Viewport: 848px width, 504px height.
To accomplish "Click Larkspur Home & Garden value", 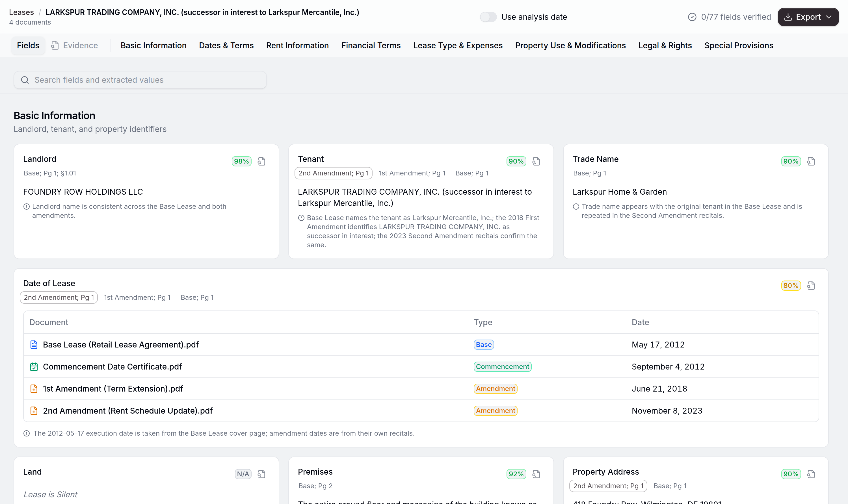I will [x=620, y=192].
